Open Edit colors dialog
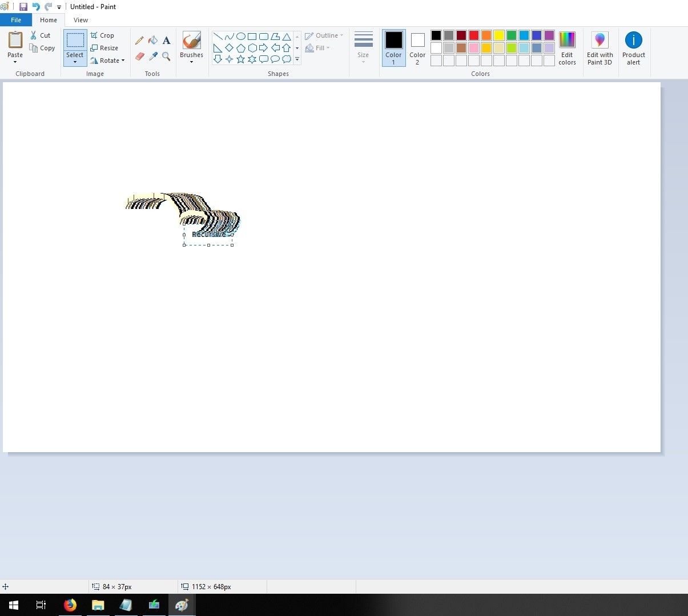Viewport: 688px width, 616px height. (x=567, y=48)
